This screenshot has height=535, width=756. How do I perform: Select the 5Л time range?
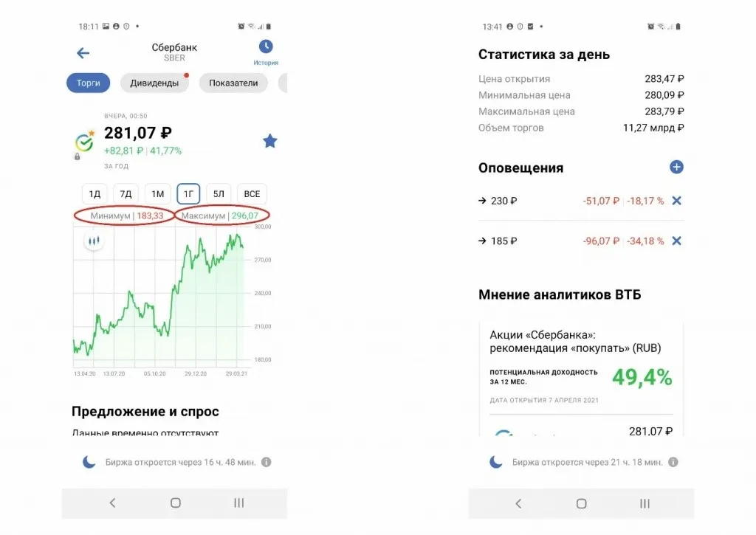tap(219, 194)
